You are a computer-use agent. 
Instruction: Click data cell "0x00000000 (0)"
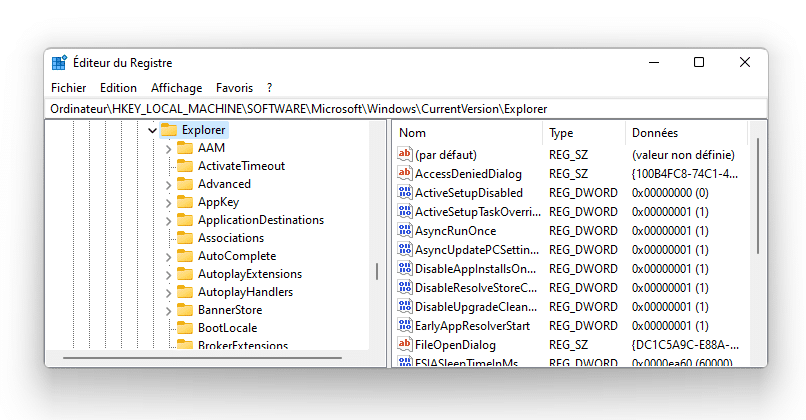[670, 193]
